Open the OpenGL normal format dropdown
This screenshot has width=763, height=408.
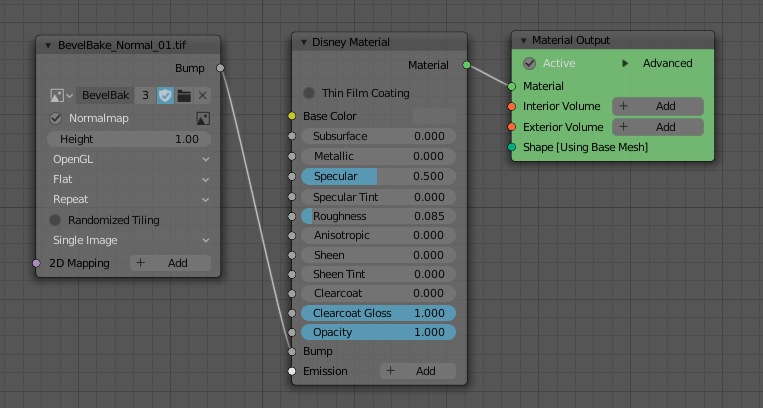(130, 159)
